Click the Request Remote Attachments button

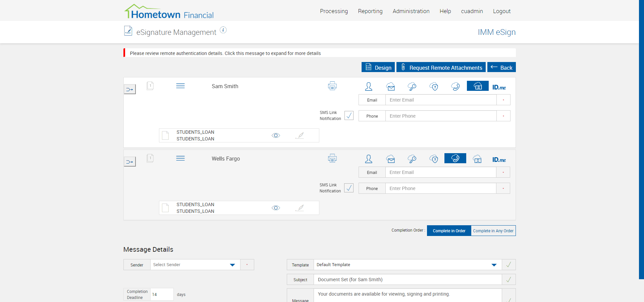441,67
